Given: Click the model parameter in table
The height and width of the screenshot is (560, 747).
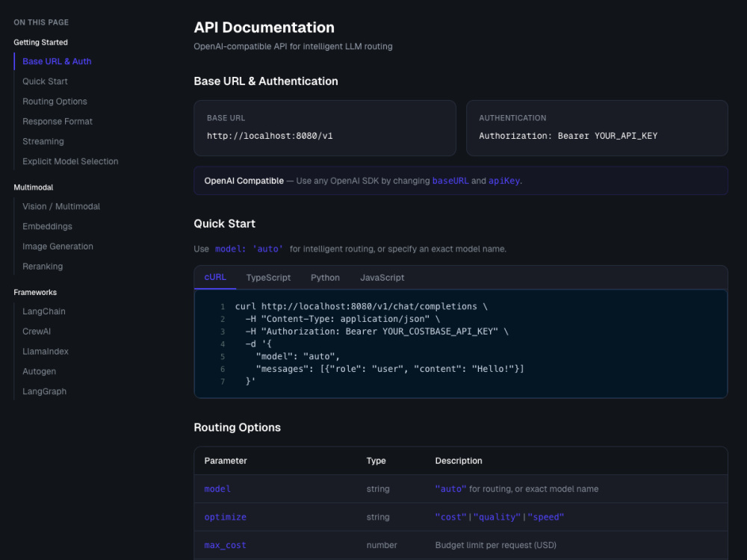Looking at the screenshot, I should pyautogui.click(x=217, y=489).
